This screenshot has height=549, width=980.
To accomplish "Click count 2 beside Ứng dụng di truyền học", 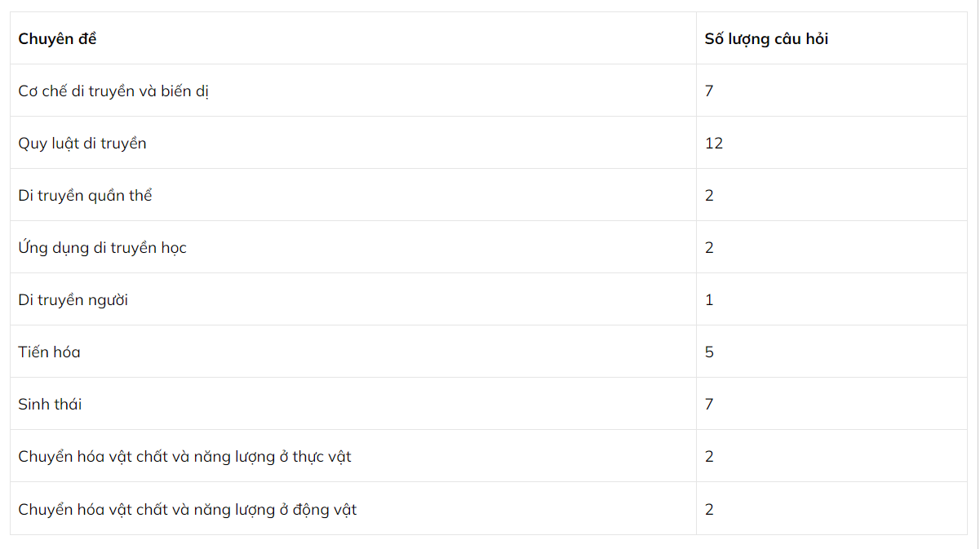I will 709,247.
